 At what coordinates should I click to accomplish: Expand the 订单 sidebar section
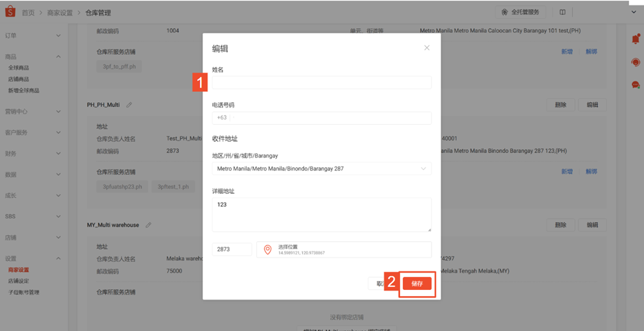(x=34, y=36)
